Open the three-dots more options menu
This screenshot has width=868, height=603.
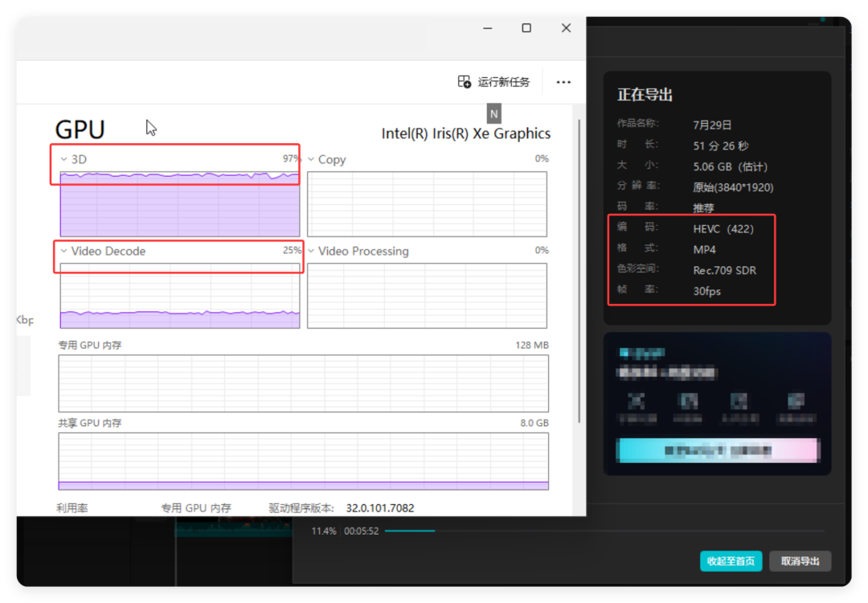pos(563,82)
